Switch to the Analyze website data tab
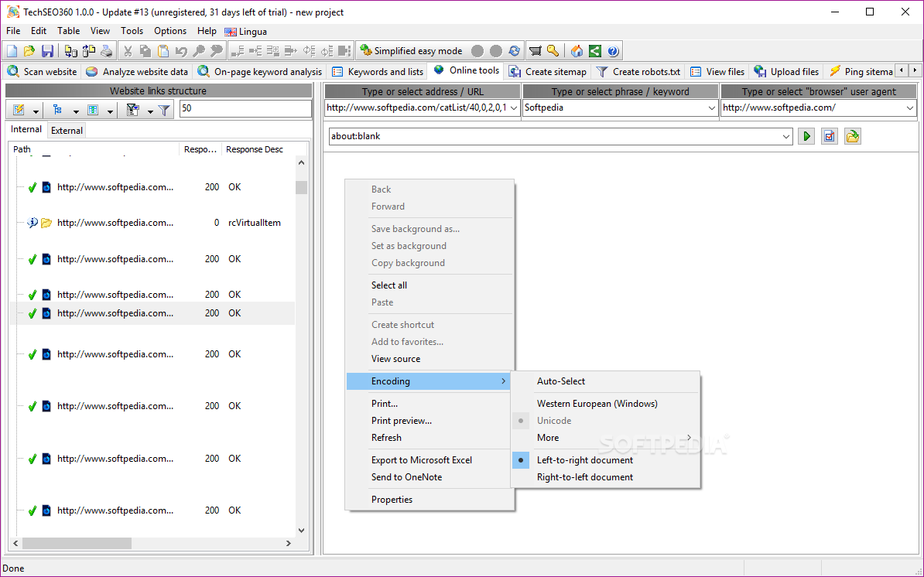The width and height of the screenshot is (924, 577). (x=137, y=72)
